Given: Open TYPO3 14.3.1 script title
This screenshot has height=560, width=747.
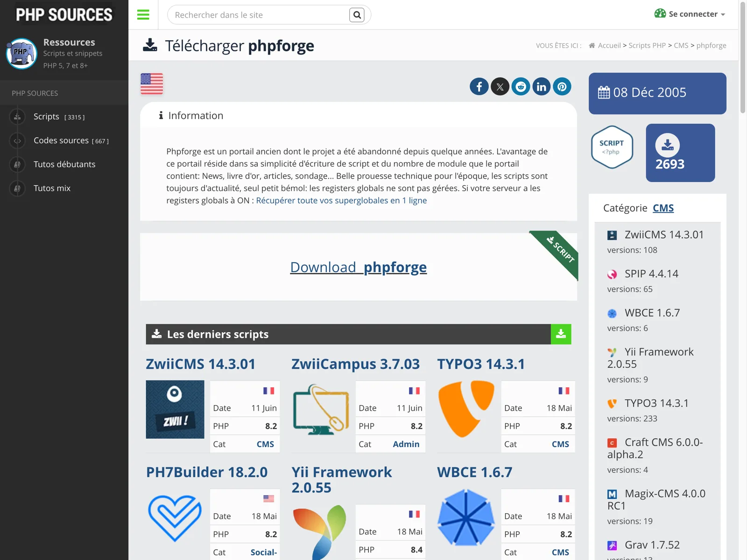Looking at the screenshot, I should 481,364.
